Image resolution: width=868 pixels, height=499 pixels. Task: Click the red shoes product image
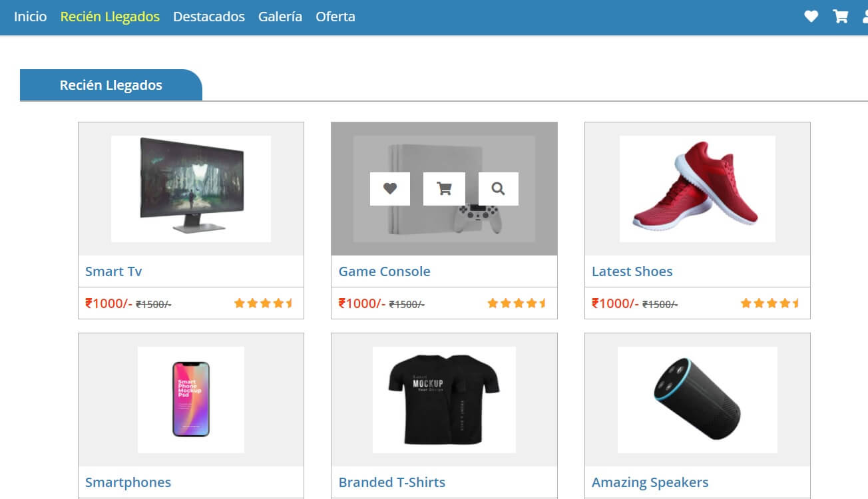(x=697, y=188)
